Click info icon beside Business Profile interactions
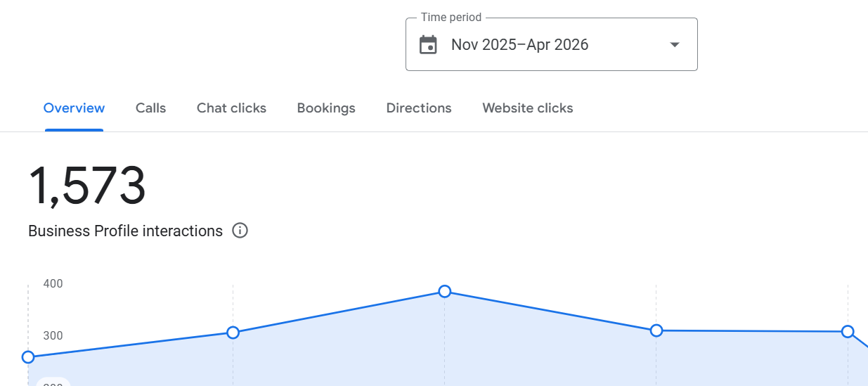The width and height of the screenshot is (868, 386). pos(240,231)
